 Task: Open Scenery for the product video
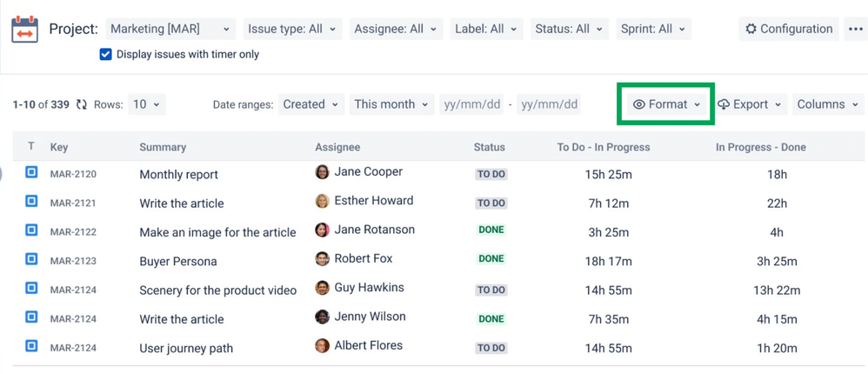(x=217, y=291)
